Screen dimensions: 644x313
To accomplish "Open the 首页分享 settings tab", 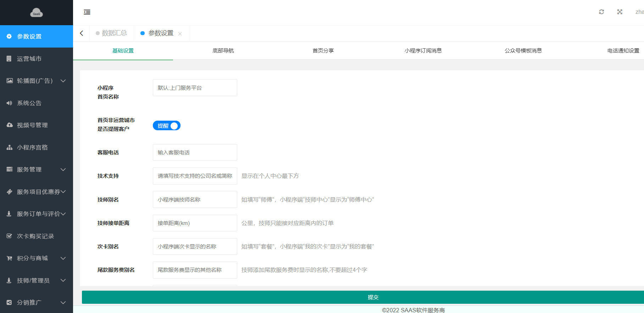I will tap(323, 51).
